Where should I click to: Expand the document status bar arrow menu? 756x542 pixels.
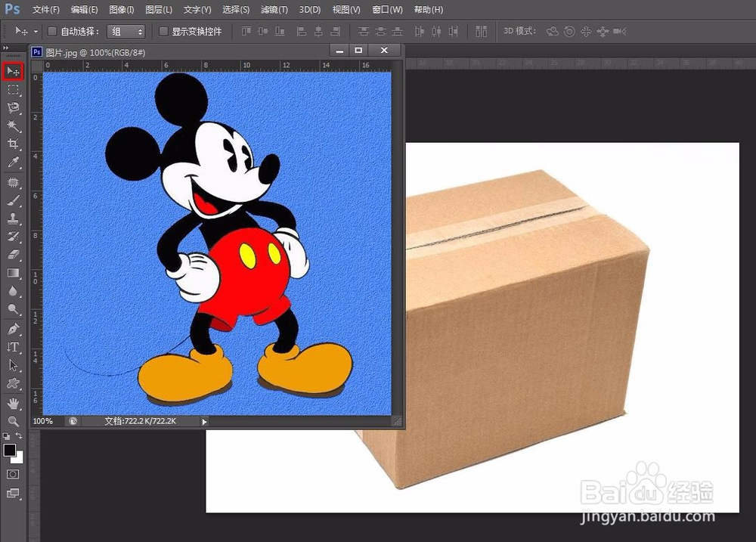point(204,422)
